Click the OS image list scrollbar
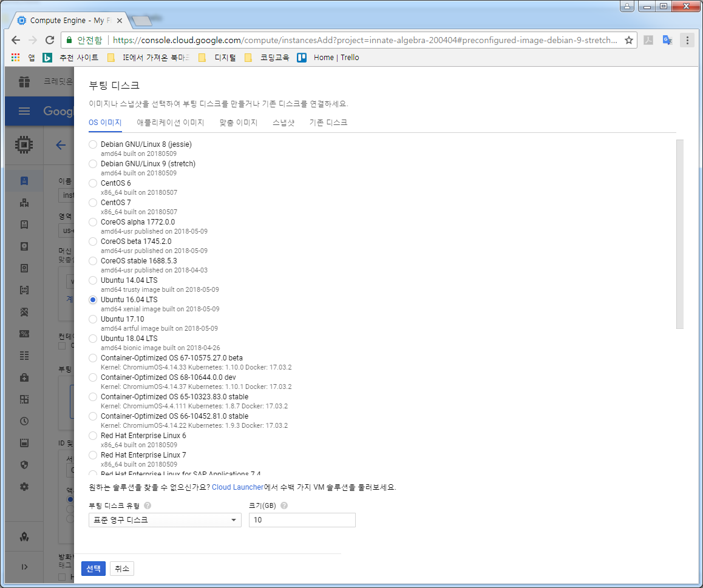703x588 pixels. tap(680, 234)
